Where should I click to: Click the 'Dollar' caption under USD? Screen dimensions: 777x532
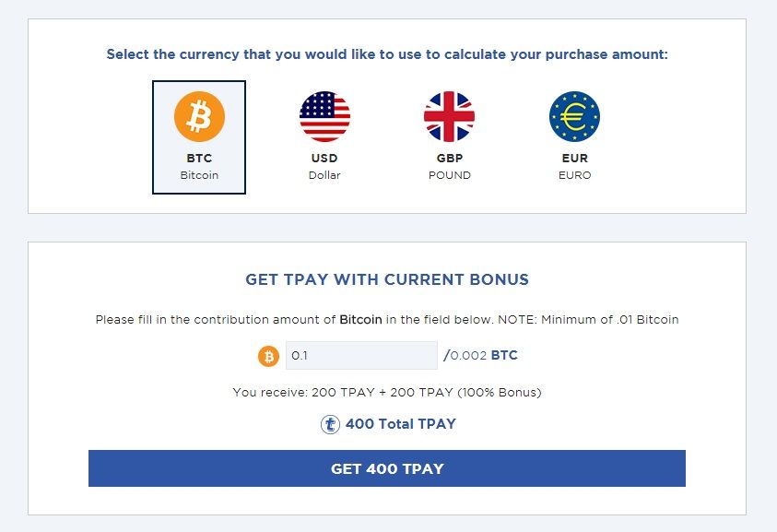coord(324,175)
